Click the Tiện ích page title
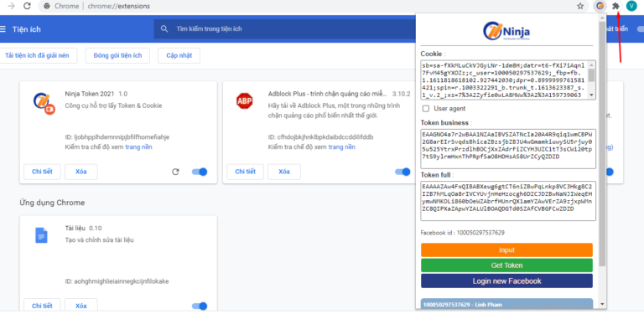The height and width of the screenshot is (314, 644). point(26,29)
